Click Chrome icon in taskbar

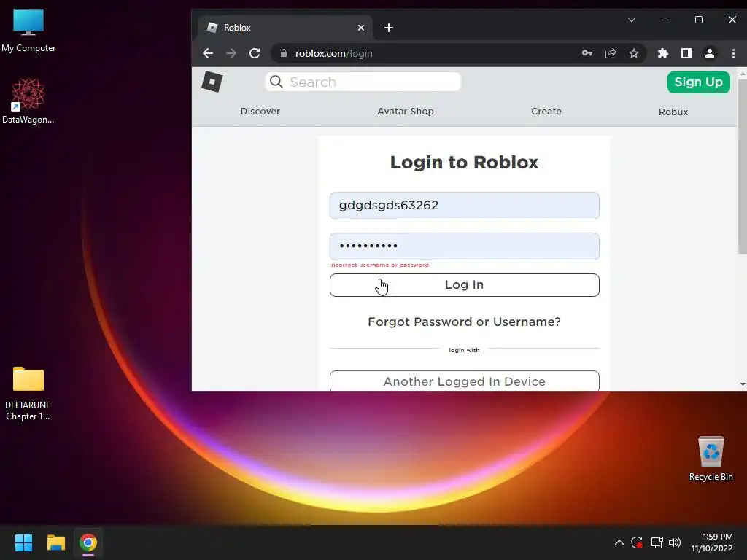[88, 542]
